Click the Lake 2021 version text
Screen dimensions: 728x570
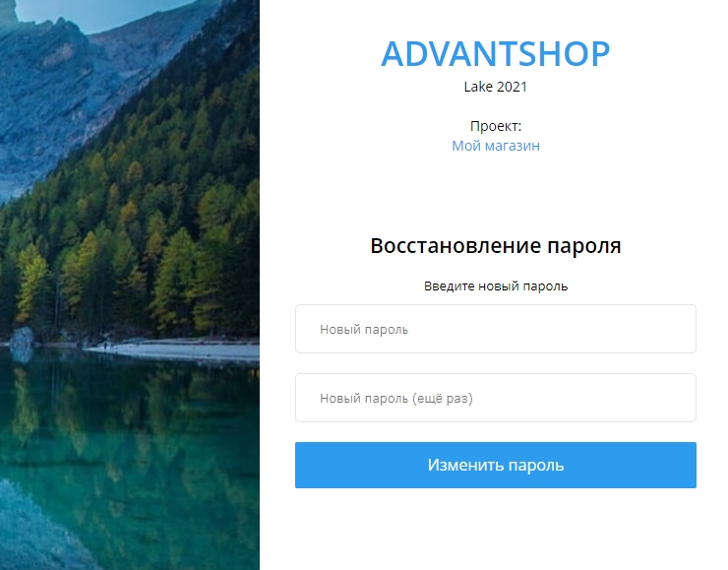(x=496, y=87)
